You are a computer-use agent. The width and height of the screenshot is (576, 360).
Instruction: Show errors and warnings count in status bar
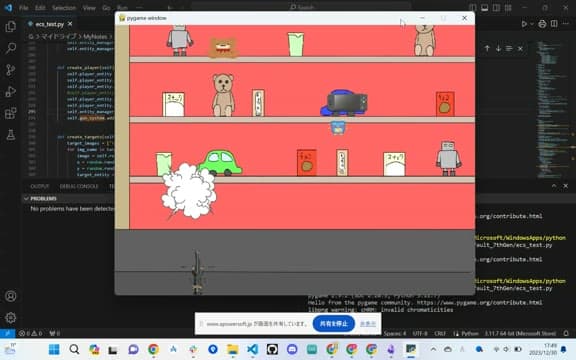(30, 334)
